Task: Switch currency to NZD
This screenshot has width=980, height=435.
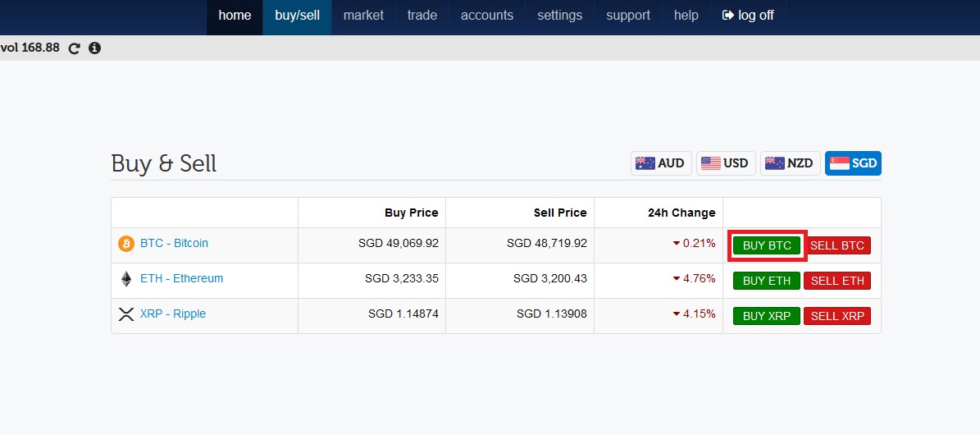Action: [790, 163]
